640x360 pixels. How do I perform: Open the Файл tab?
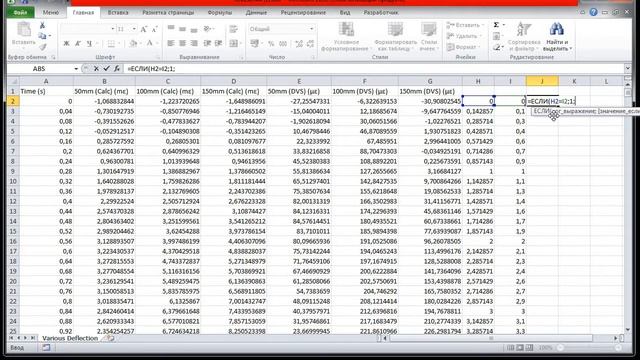20,13
